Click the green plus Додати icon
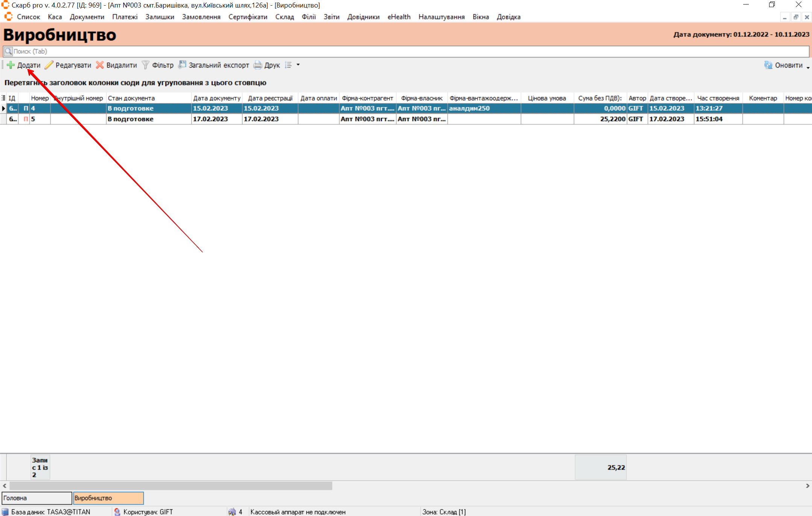812x516 pixels. 11,65
